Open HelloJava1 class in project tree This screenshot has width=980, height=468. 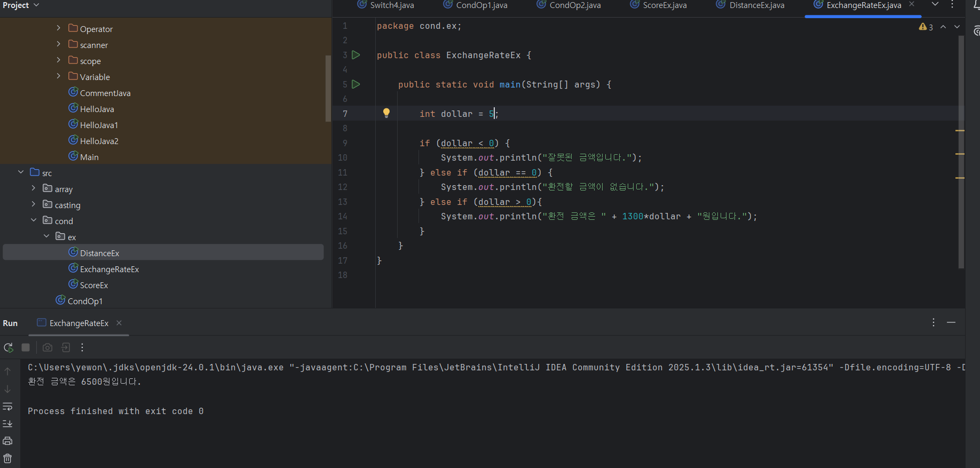[93, 124]
